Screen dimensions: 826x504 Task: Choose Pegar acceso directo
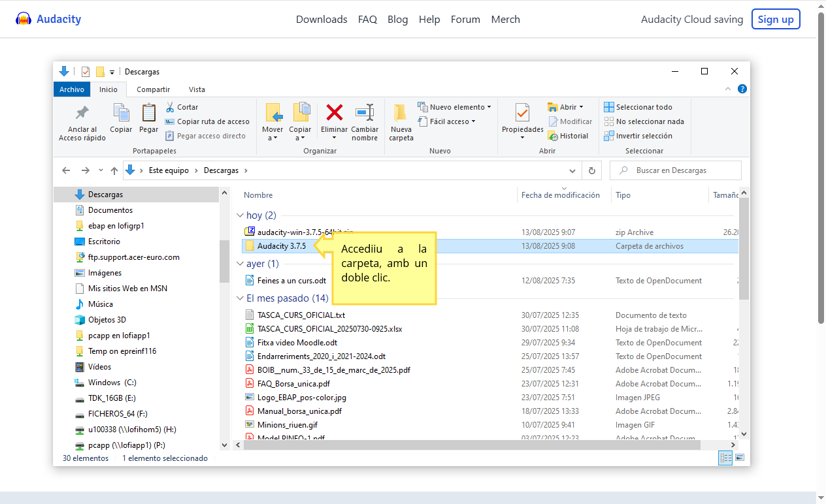coord(205,136)
